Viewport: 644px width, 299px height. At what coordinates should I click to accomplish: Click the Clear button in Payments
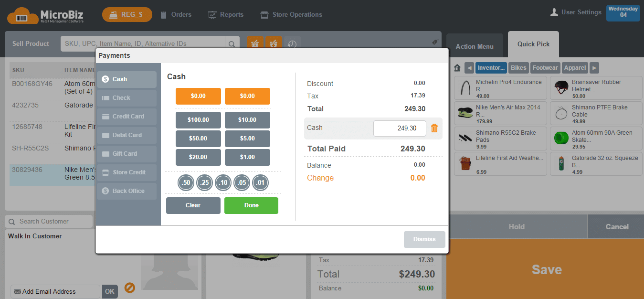click(193, 205)
